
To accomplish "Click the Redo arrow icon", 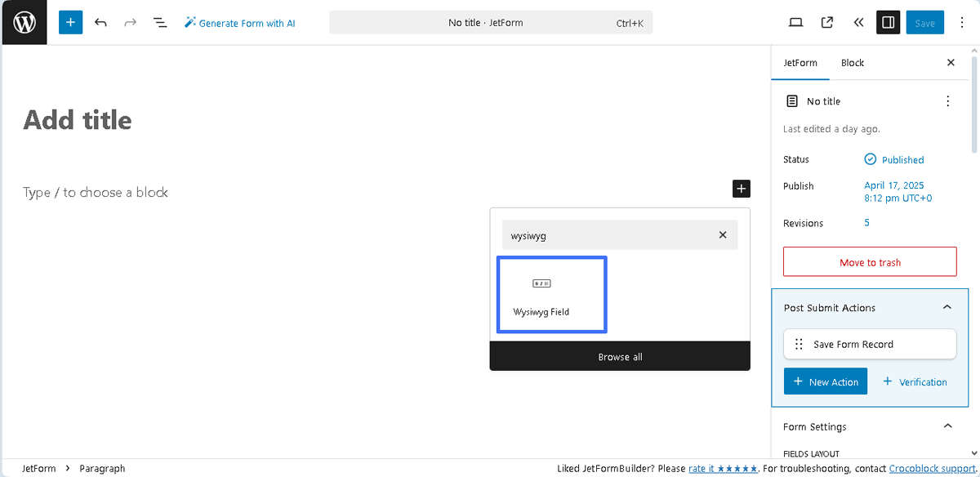I will (130, 22).
